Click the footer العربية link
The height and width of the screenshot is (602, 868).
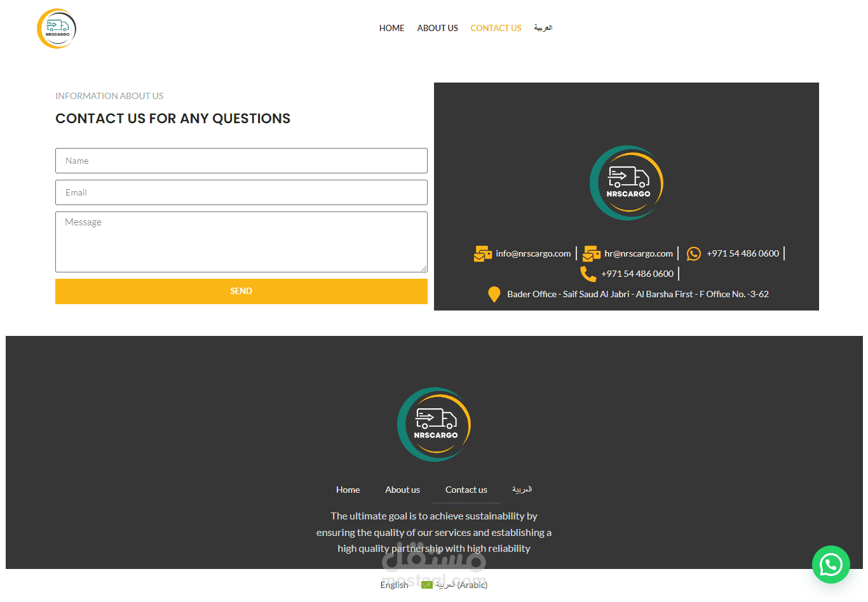[x=522, y=490]
